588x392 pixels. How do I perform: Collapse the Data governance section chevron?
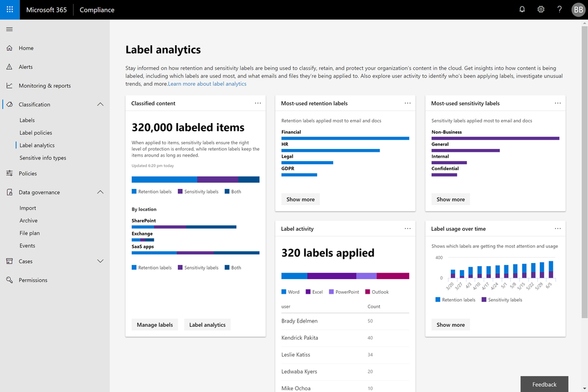100,192
